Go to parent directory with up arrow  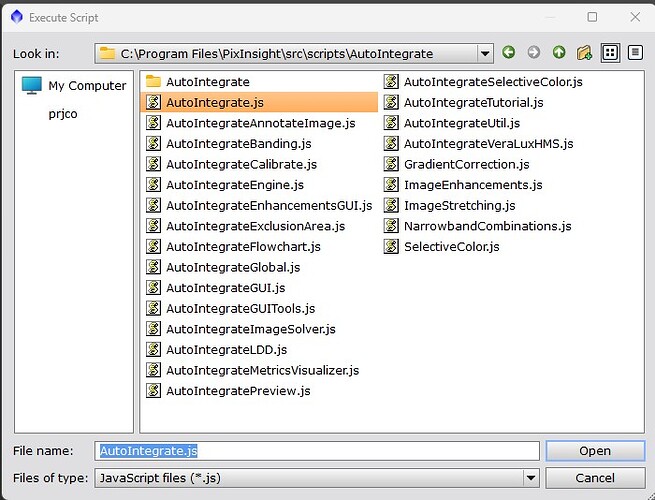(x=559, y=53)
